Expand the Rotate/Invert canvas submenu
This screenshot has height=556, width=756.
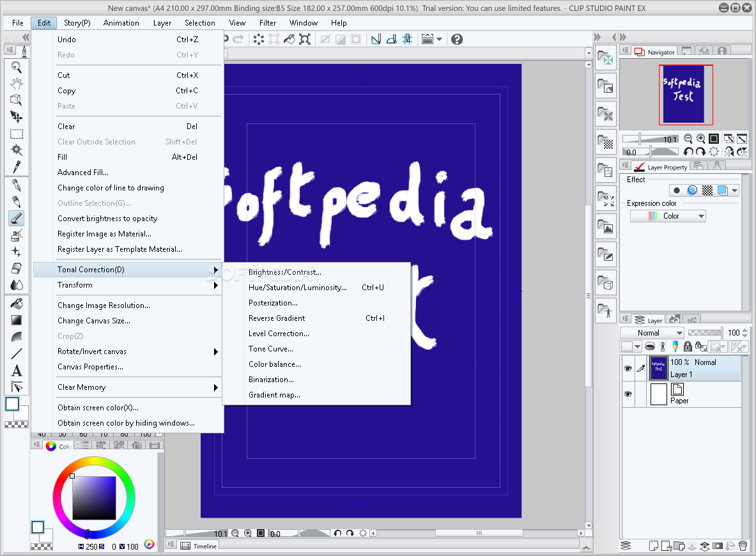click(x=215, y=351)
